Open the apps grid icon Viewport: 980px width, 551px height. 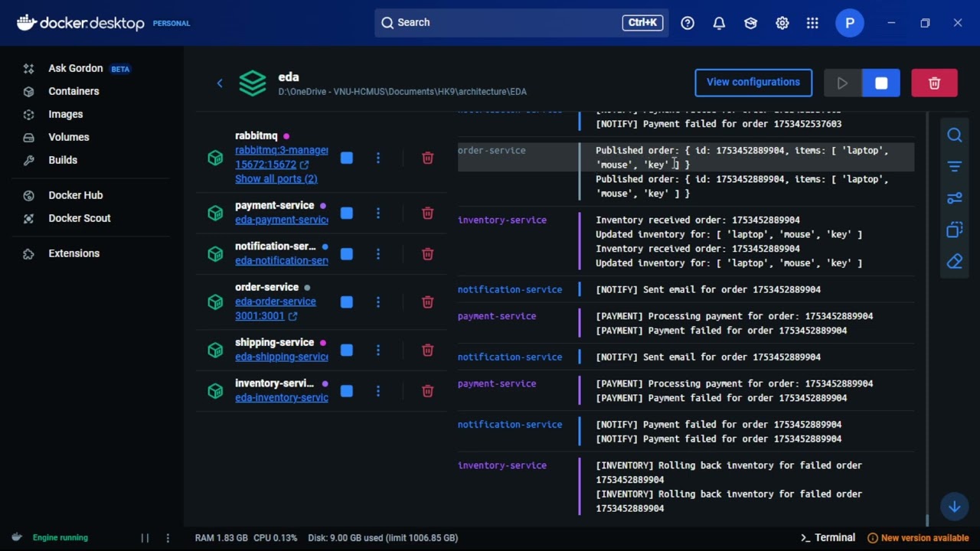(x=812, y=23)
